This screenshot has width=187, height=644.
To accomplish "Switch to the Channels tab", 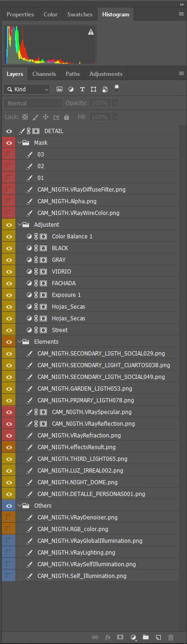I will 44,74.
